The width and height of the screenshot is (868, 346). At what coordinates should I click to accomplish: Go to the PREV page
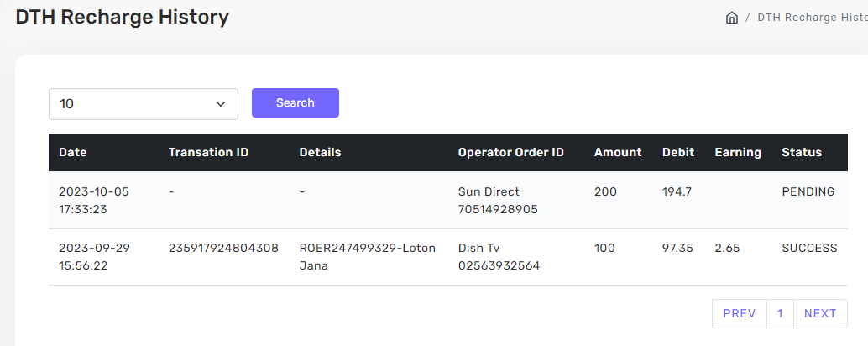(739, 313)
